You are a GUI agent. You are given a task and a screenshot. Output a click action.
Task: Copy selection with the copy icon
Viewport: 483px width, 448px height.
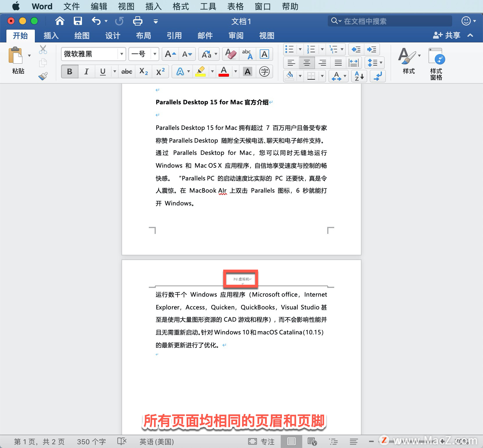pos(43,62)
